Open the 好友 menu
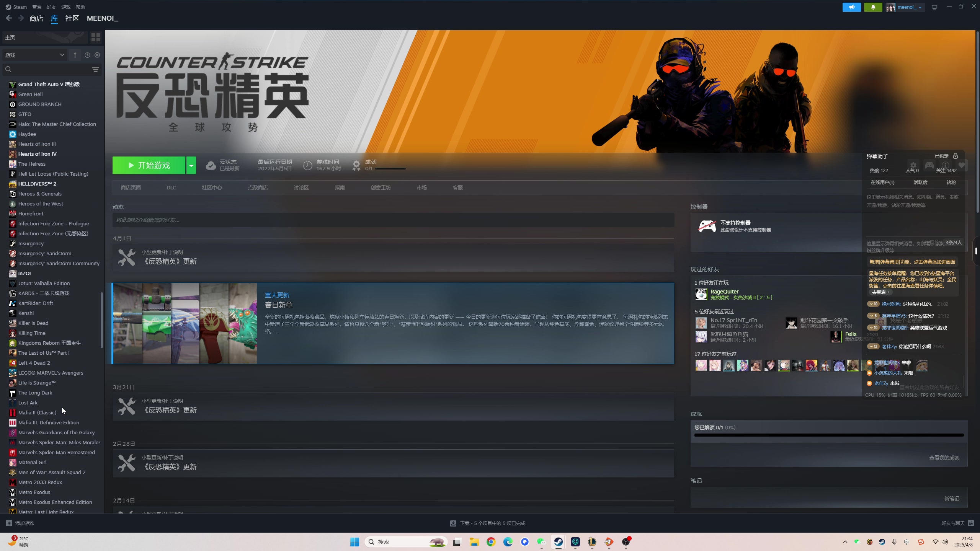This screenshot has height=551, width=980. click(51, 7)
